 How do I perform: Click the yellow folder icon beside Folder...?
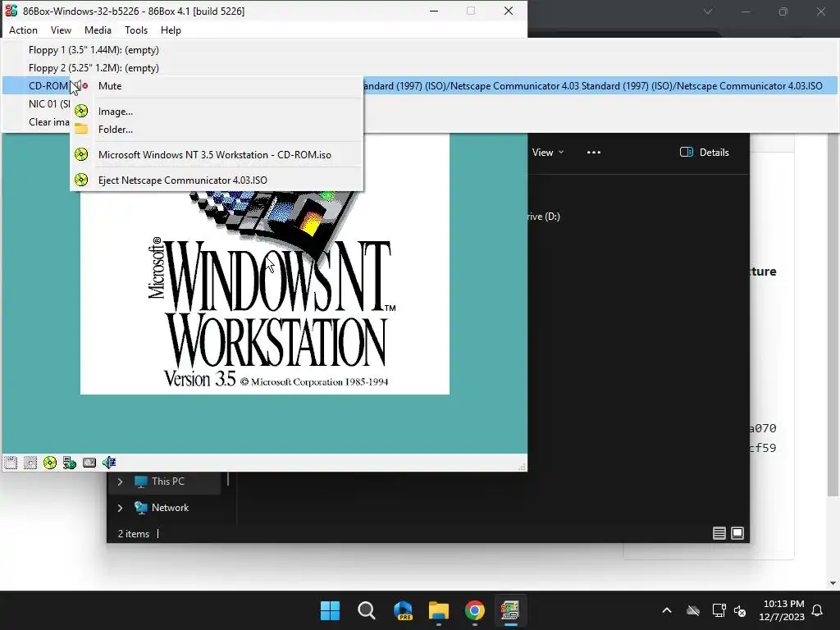click(81, 129)
